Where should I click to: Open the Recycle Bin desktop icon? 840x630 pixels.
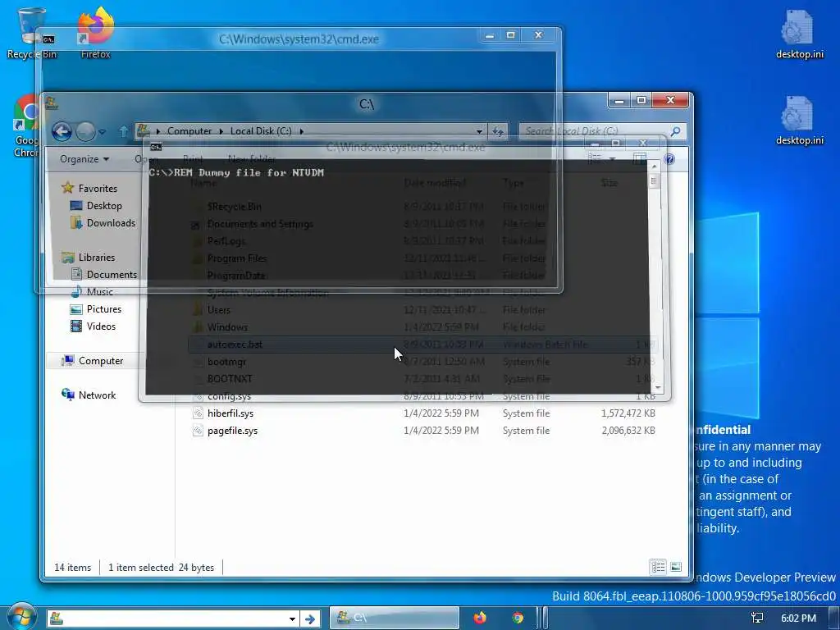click(31, 32)
